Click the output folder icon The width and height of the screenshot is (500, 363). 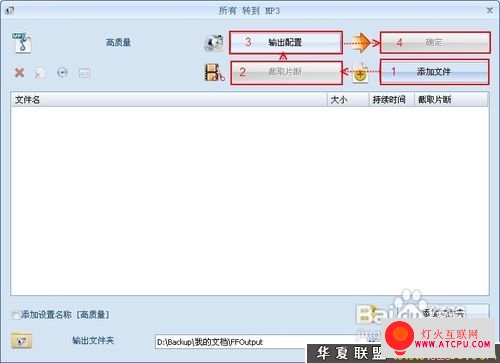click(x=22, y=341)
